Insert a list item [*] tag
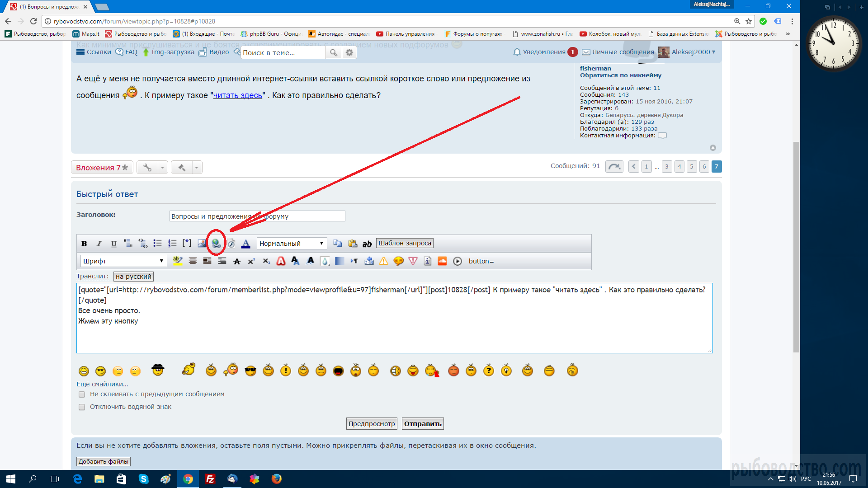Viewport: 868px width, 488px height. click(x=187, y=243)
